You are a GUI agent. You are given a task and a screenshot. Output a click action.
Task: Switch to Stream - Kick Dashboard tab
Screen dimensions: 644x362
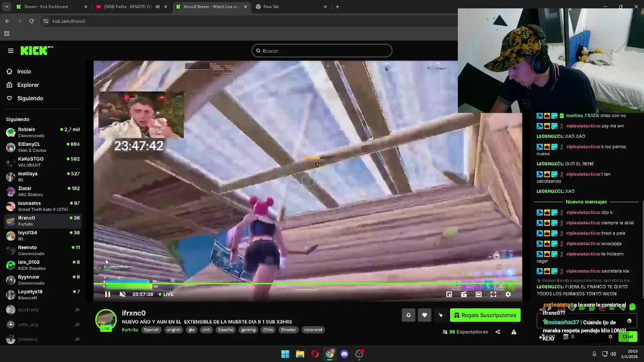click(51, 7)
